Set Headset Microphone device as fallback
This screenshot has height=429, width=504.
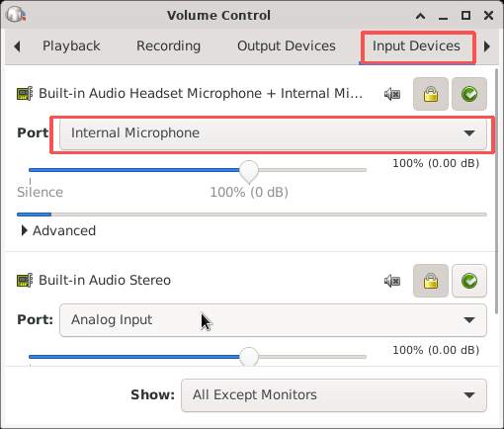469,94
